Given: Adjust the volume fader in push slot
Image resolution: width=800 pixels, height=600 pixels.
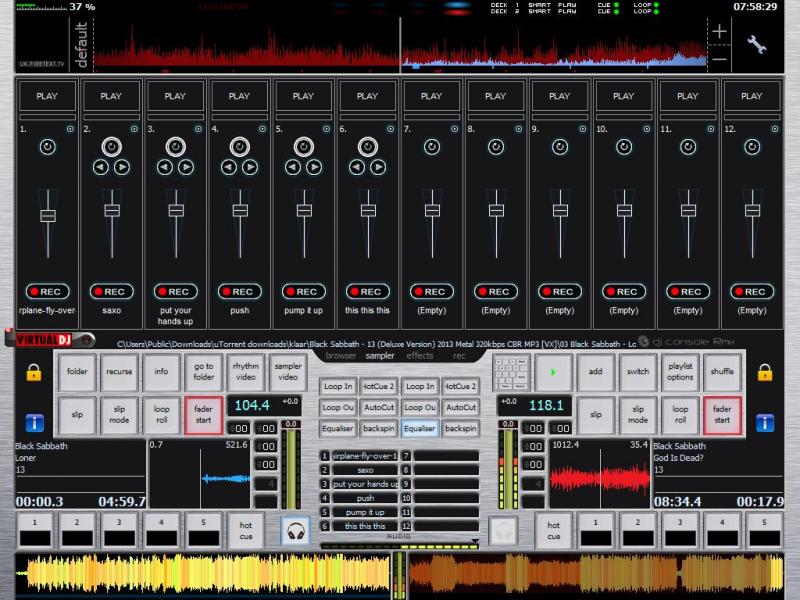Looking at the screenshot, I should tap(240, 210).
